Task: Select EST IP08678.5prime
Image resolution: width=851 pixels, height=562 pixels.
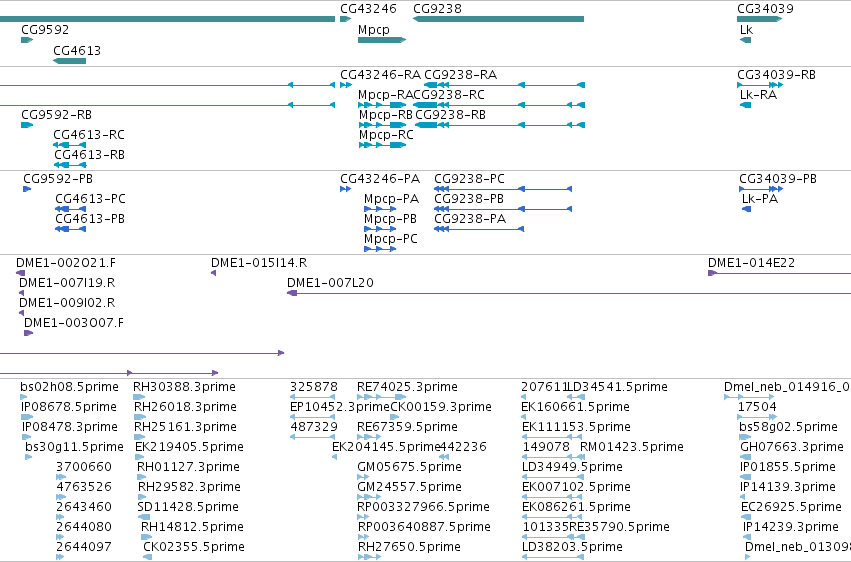Action: click(68, 407)
